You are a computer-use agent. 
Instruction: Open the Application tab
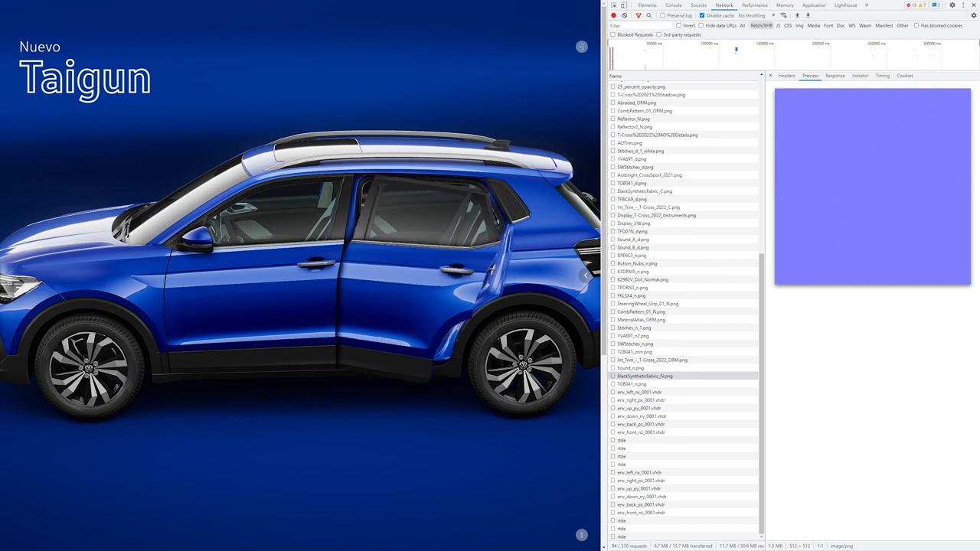tap(814, 5)
